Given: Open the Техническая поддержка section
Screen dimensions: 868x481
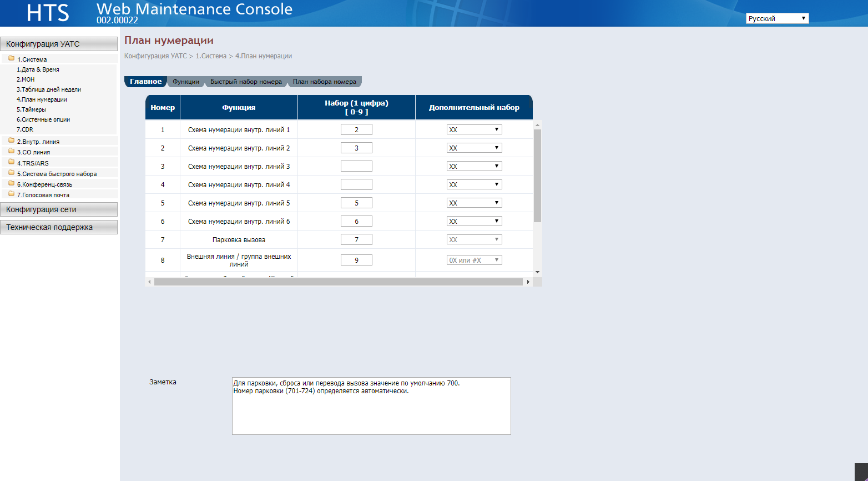Looking at the screenshot, I should (59, 227).
